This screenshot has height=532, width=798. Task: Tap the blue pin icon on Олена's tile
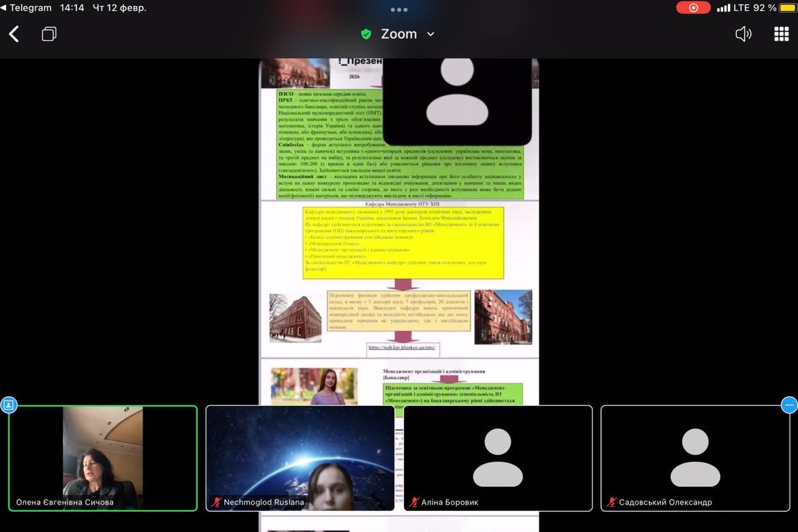[8, 405]
